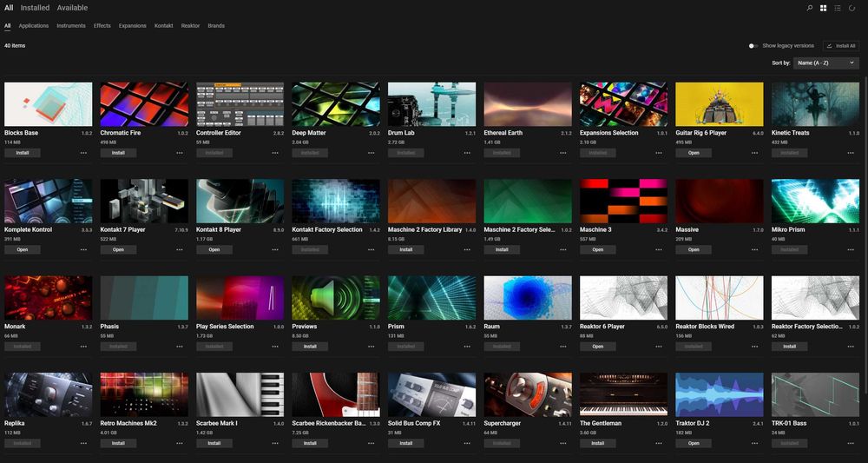
Task: Open more options for Guitar Rig 6 Player
Action: 754,153
